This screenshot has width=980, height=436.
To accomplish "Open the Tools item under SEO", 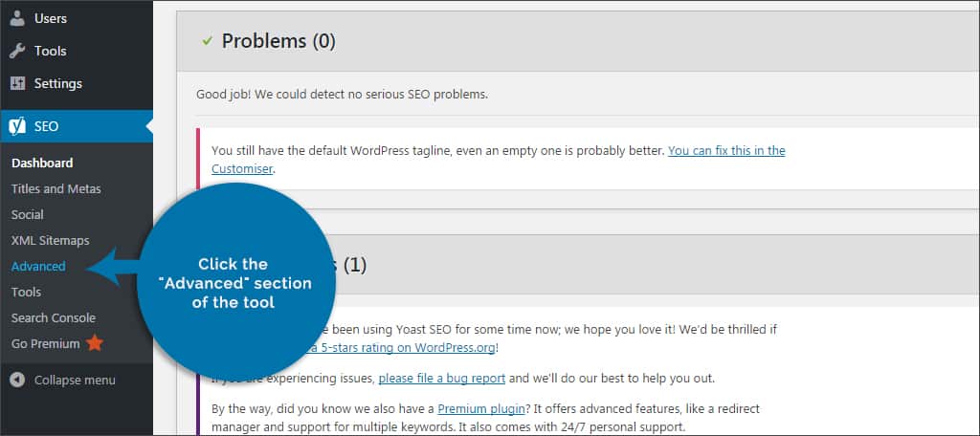I will [x=26, y=292].
